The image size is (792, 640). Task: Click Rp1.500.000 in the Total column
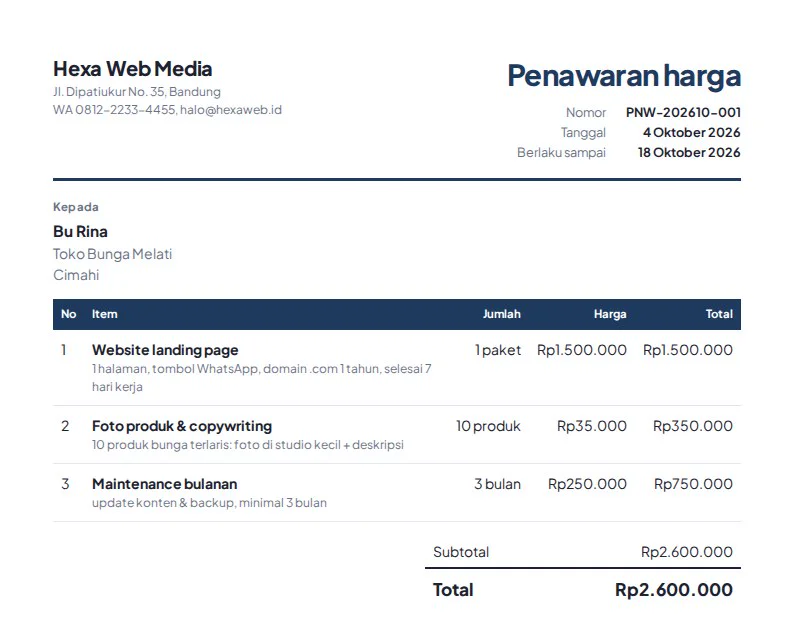pos(688,350)
